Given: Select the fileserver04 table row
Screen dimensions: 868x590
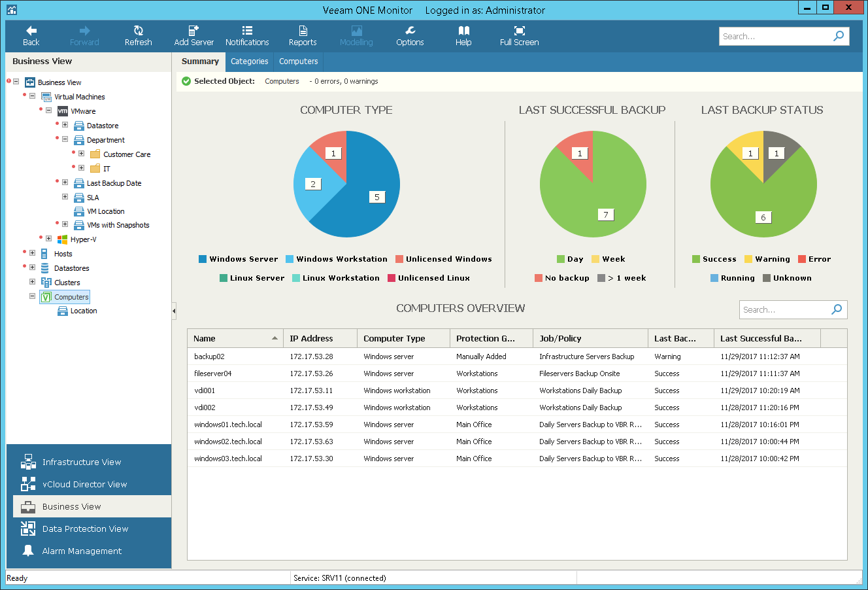Looking at the screenshot, I should [x=517, y=373].
